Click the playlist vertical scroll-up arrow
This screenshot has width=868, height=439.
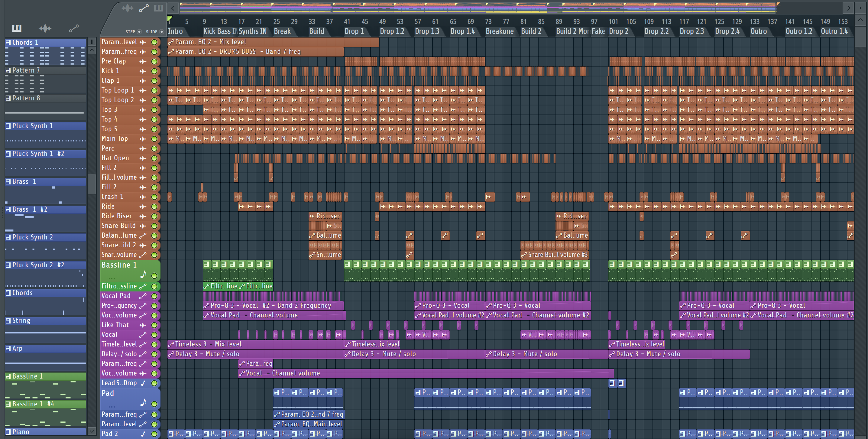point(860,20)
